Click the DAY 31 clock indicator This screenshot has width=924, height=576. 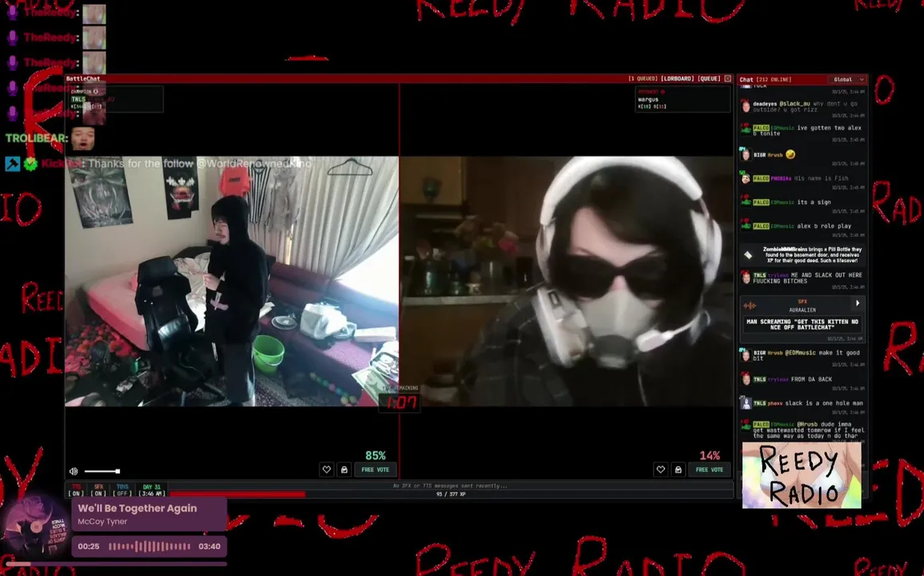pos(151,490)
